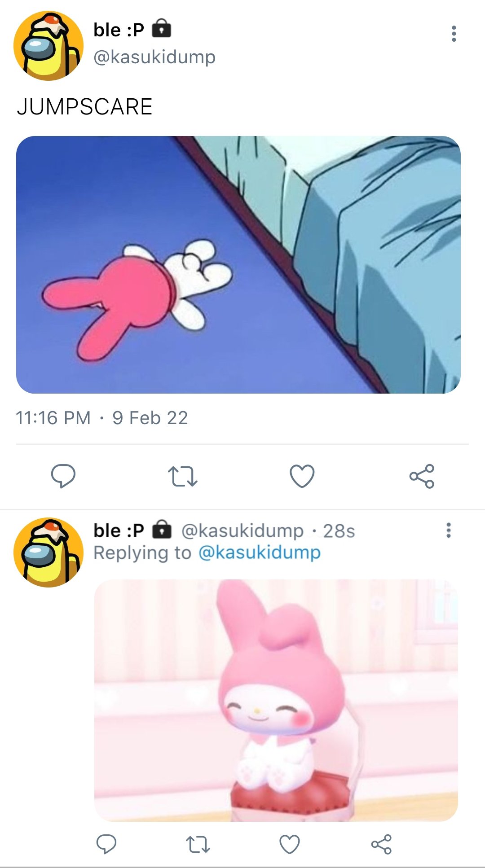
Task: Open the main tweet @kasukidump handle
Action: [x=154, y=57]
